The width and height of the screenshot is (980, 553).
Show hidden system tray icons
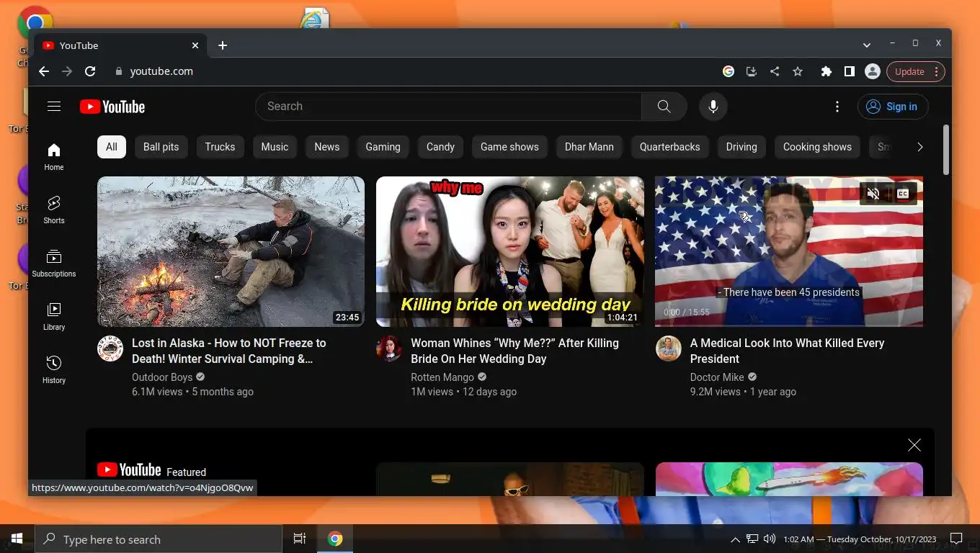coord(735,539)
